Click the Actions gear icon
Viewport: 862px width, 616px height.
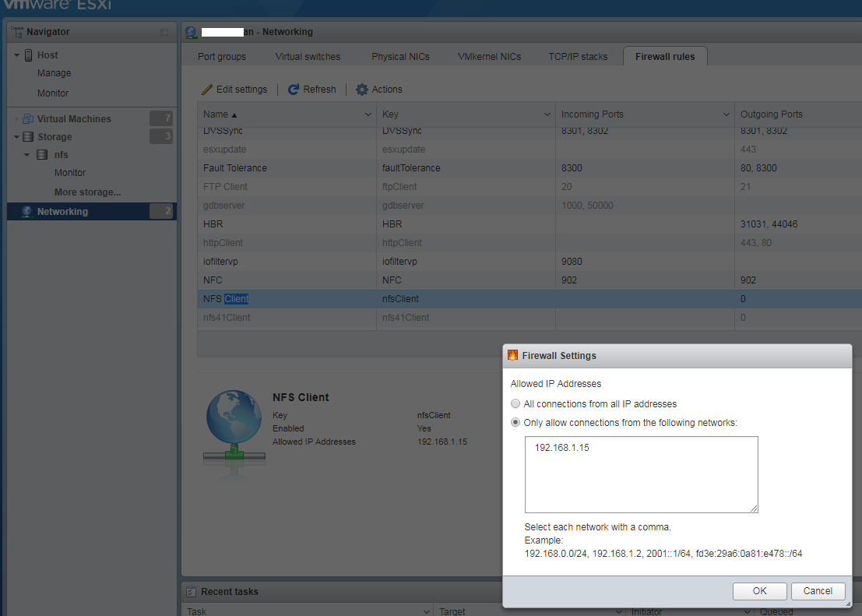tap(362, 89)
